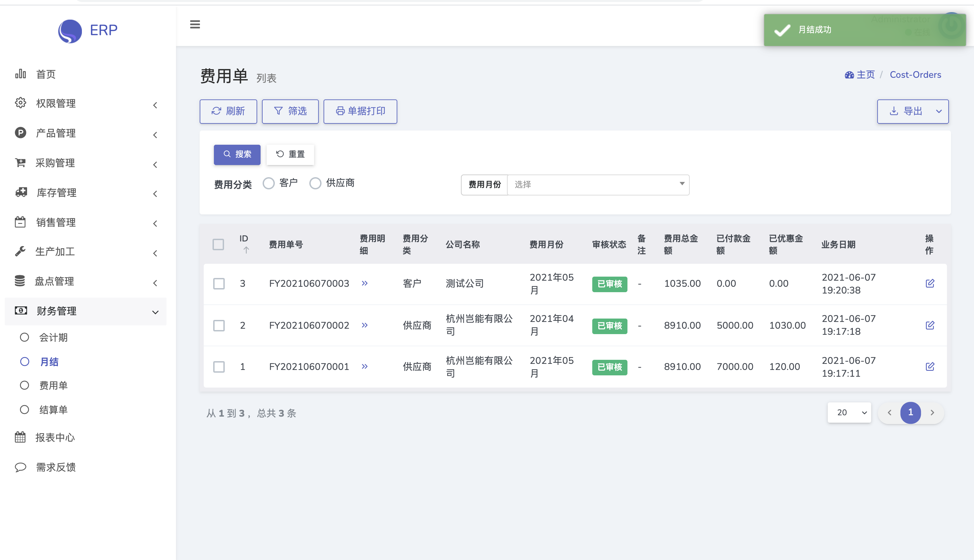Select the 客户 radio button
This screenshot has width=974, height=560.
(x=269, y=184)
